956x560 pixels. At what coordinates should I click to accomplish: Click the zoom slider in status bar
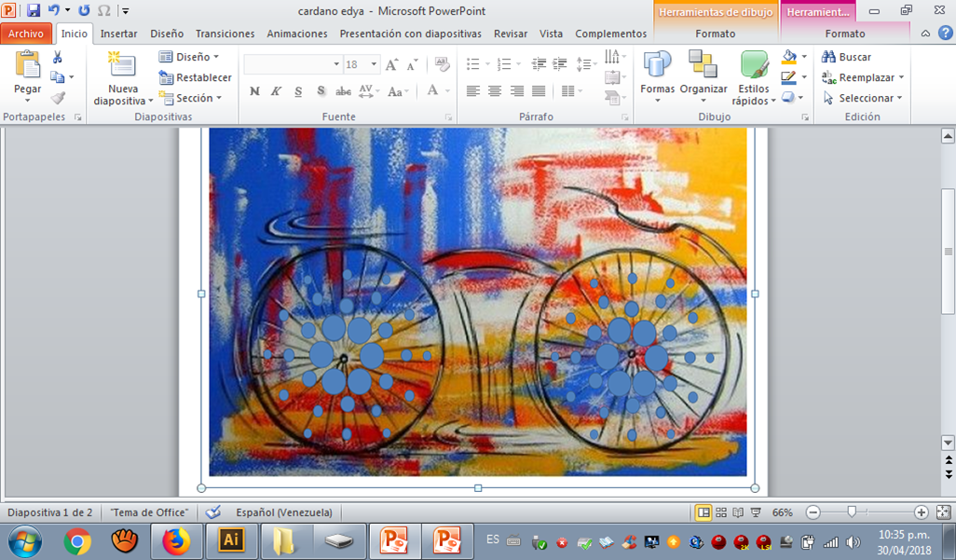852,512
